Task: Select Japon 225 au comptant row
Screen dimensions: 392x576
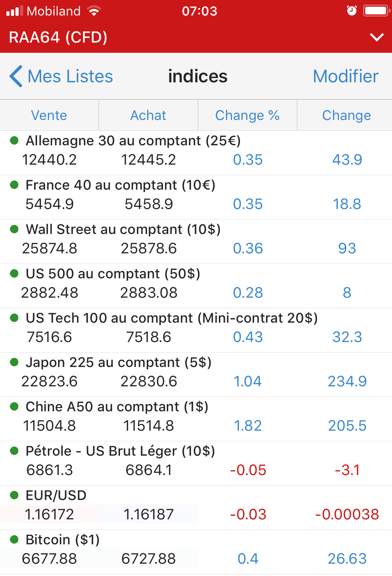Action: [119, 362]
